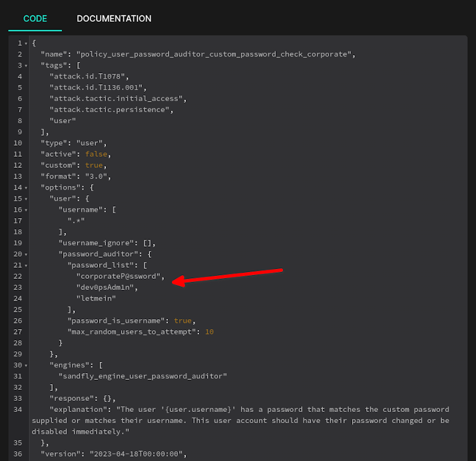Switch to the DOCUMENTATION tab
Screen dimensions: 476x461
pyautogui.click(x=114, y=19)
